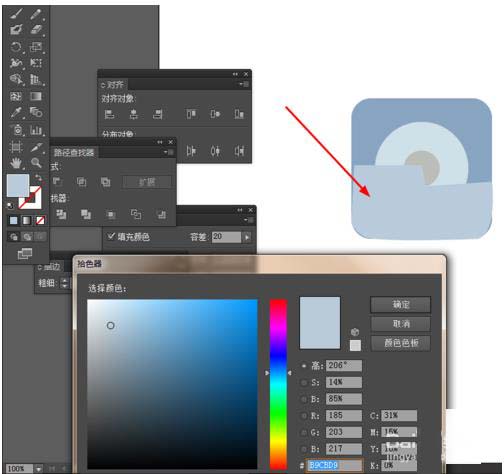Viewport: 504px width, 474px height.
Task: Select the S saturation radio button
Action: tap(304, 382)
